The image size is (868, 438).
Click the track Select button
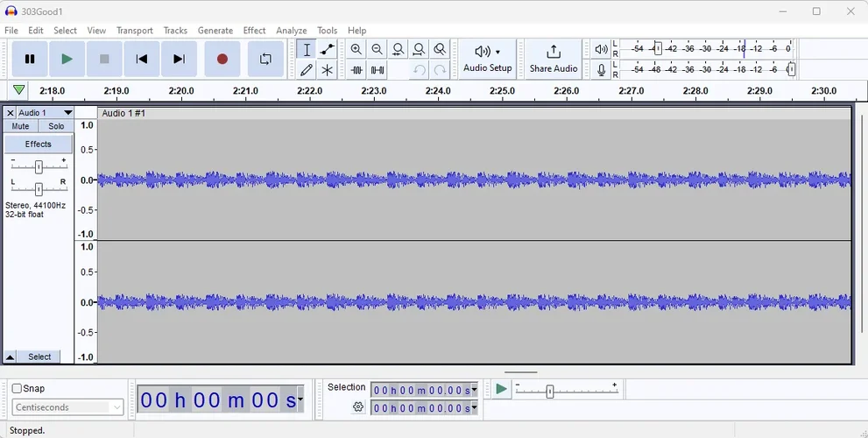(39, 357)
